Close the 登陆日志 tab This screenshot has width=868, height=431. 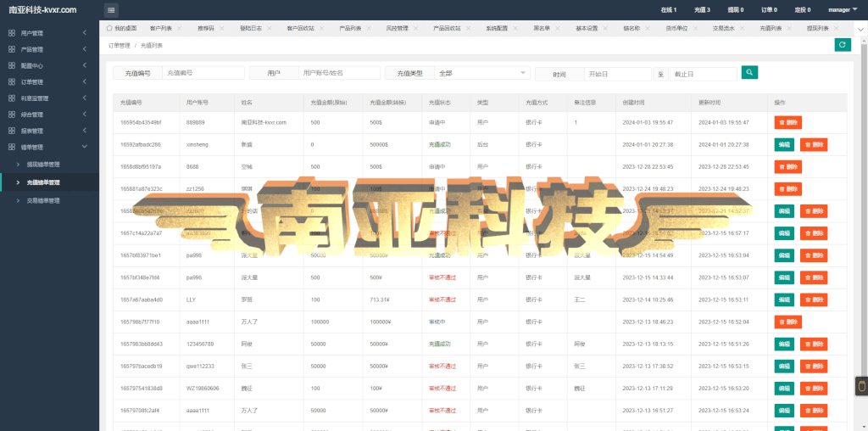coord(269,28)
